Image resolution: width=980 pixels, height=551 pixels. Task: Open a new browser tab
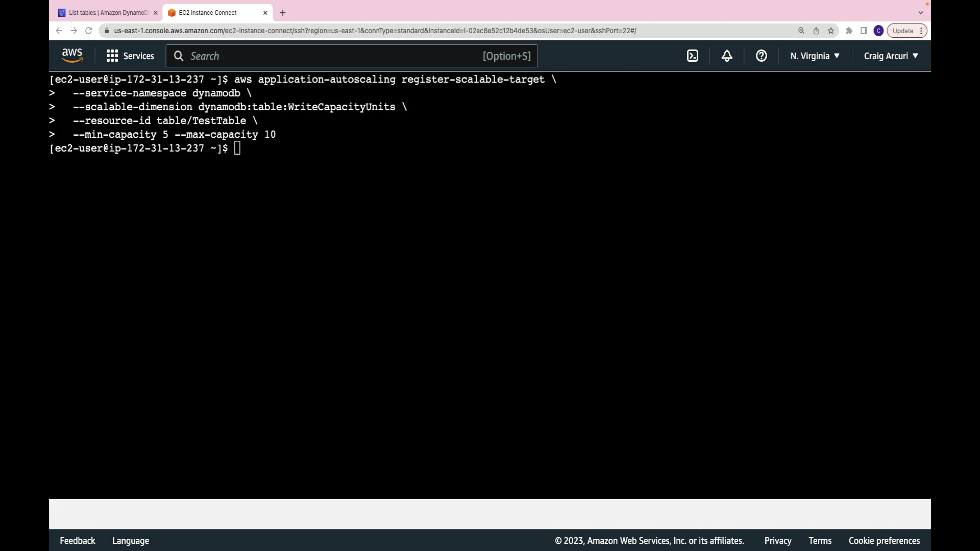(283, 13)
